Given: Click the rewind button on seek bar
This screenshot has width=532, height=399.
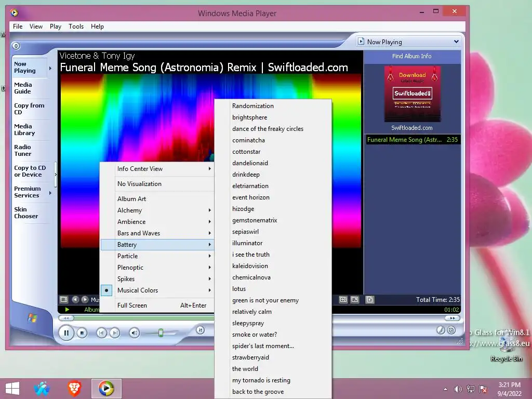Looking at the screenshot, I should click(66, 318).
